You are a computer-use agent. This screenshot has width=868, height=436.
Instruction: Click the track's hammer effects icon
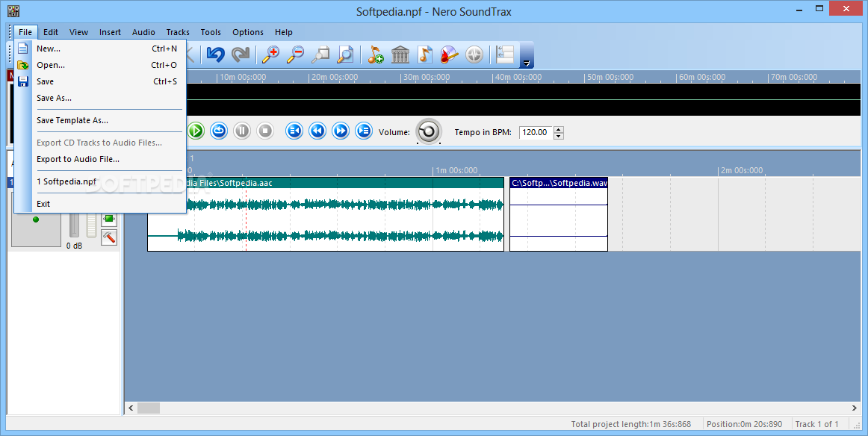tap(109, 237)
